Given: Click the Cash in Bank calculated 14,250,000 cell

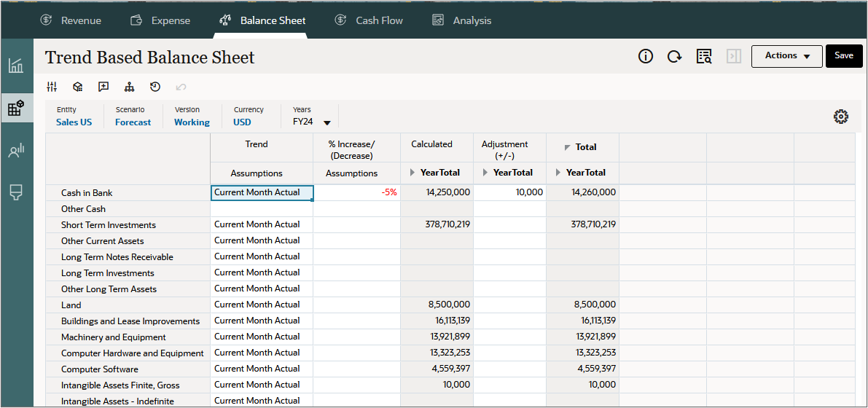Looking at the screenshot, I should [437, 192].
